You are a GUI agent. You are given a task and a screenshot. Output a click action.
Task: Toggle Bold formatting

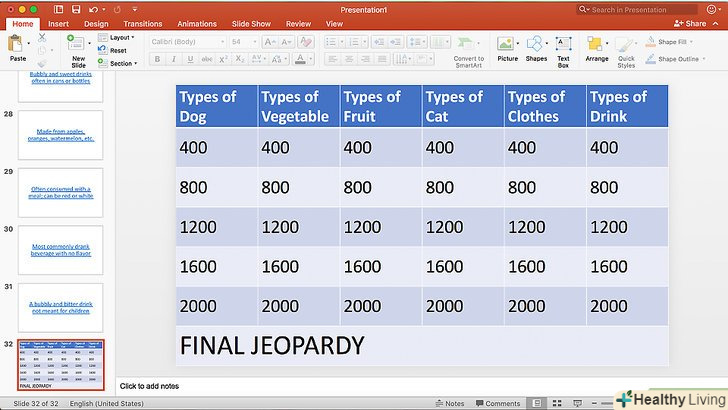157,59
